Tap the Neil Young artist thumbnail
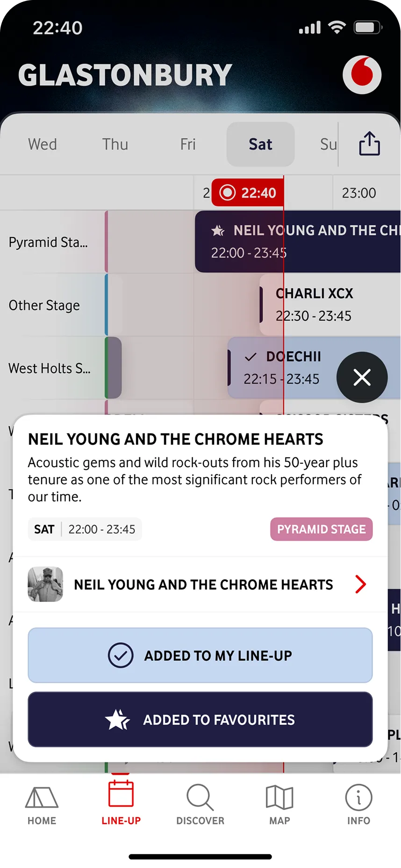Viewport: 401px width, 868px height. [45, 584]
